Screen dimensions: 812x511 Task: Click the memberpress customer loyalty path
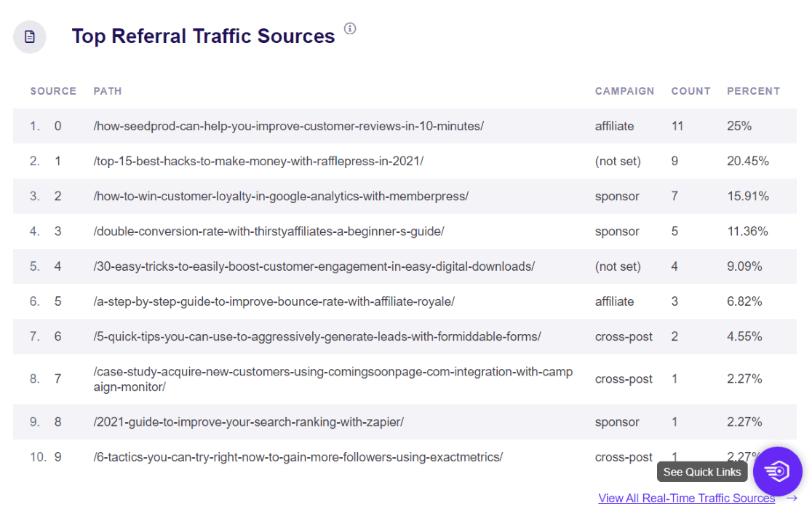(x=281, y=196)
